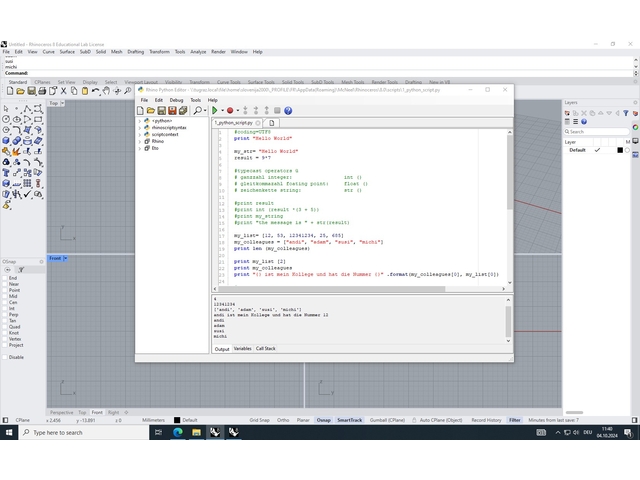Select the Rectangle tool in Rhino sidebar
The image size is (640, 480).
(38, 119)
